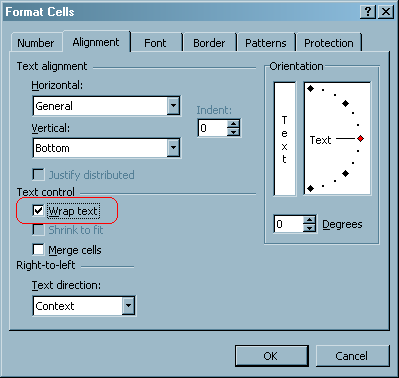Screen dimensions: 399x378
Task: Click the Cancel button
Action: coord(352,356)
